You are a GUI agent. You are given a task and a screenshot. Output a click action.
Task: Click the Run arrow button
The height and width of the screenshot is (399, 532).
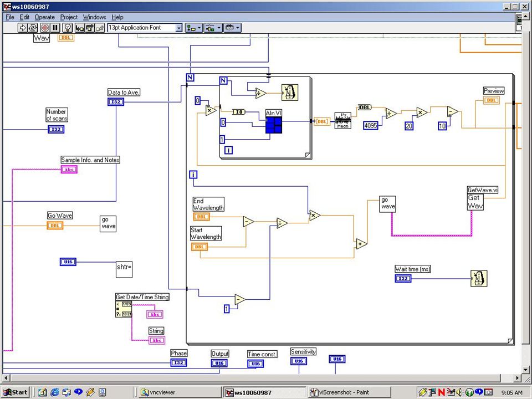[23, 28]
